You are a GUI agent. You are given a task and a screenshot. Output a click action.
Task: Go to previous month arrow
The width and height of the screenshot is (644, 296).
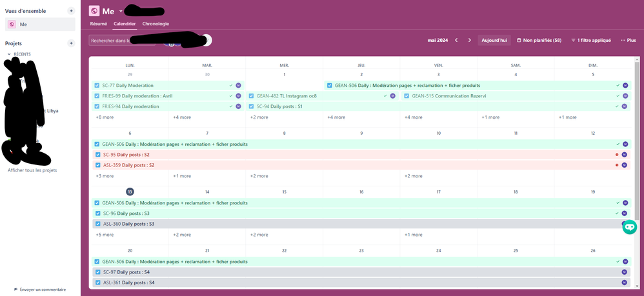pyautogui.click(x=456, y=40)
